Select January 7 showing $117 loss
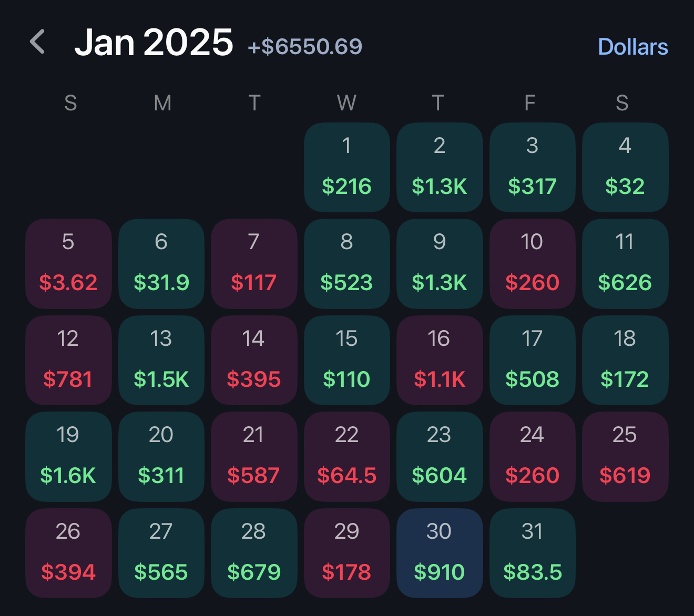The width and height of the screenshot is (694, 616). point(254,264)
